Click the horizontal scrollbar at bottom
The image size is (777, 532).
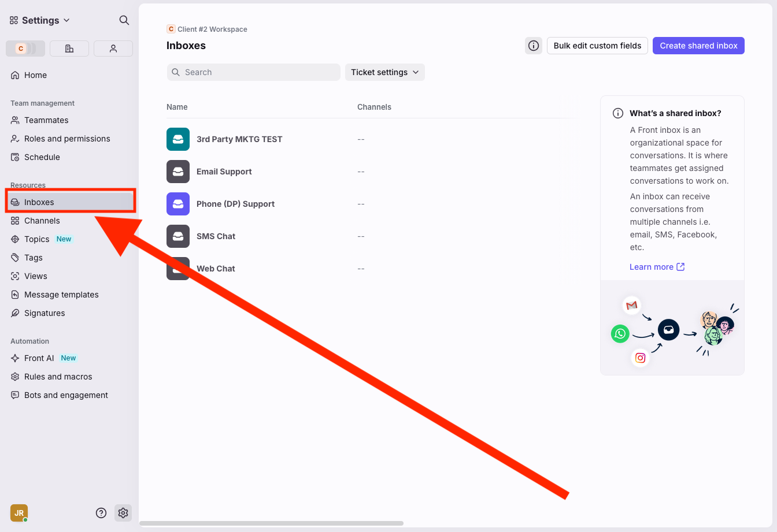272,523
